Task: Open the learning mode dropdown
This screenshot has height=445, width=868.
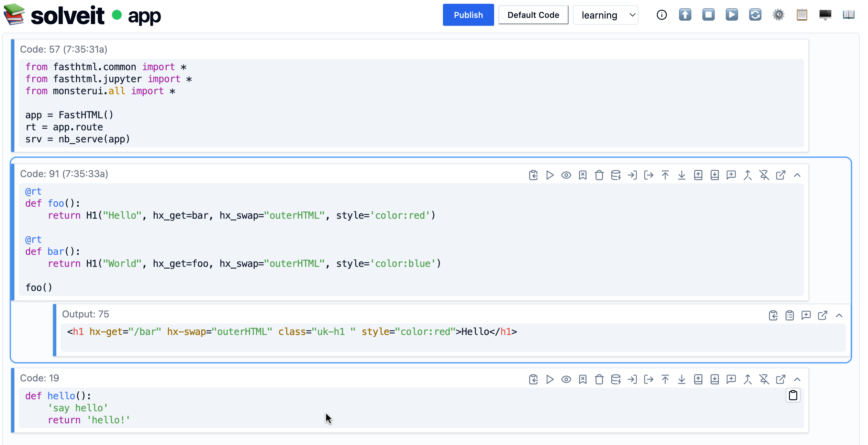Action: click(x=605, y=15)
